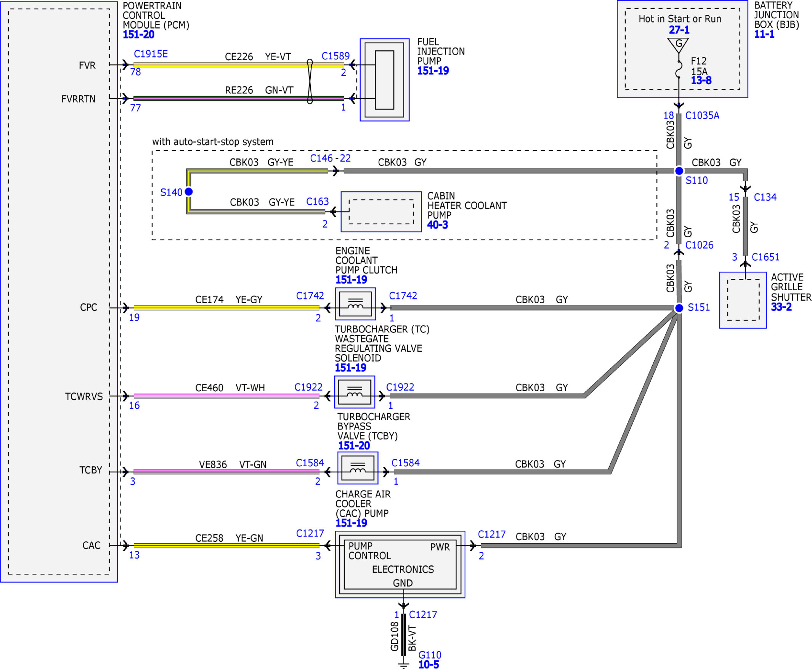Select connector label C146 - 22
Viewport: 812px width, 669px height.
(x=331, y=158)
